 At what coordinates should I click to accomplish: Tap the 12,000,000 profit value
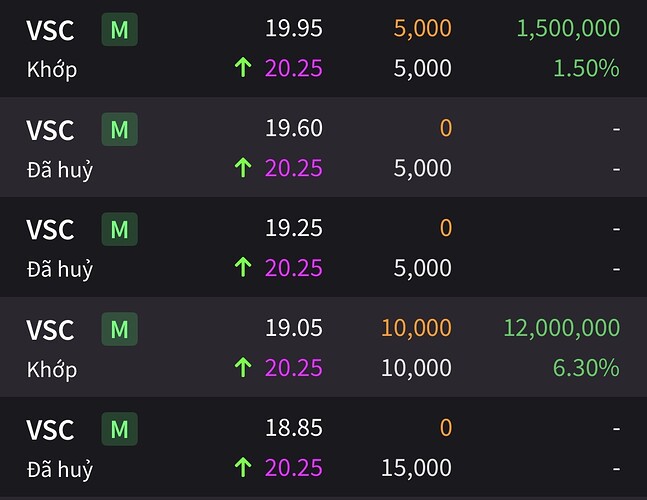(562, 328)
